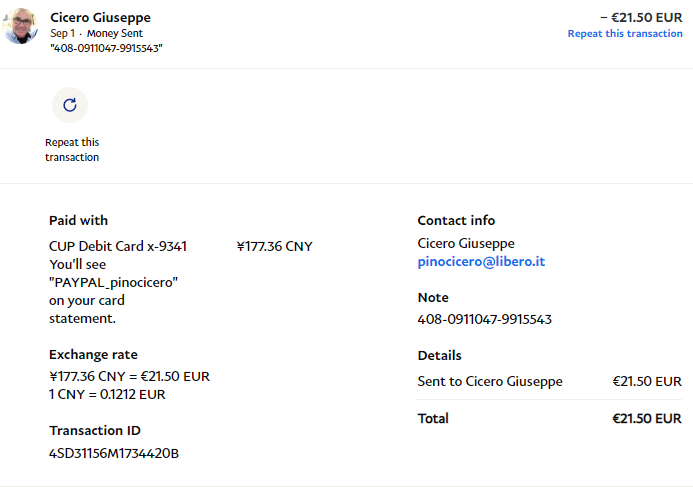Click the CUP Debit Card x-9341 text
This screenshot has width=693, height=487.
118,246
